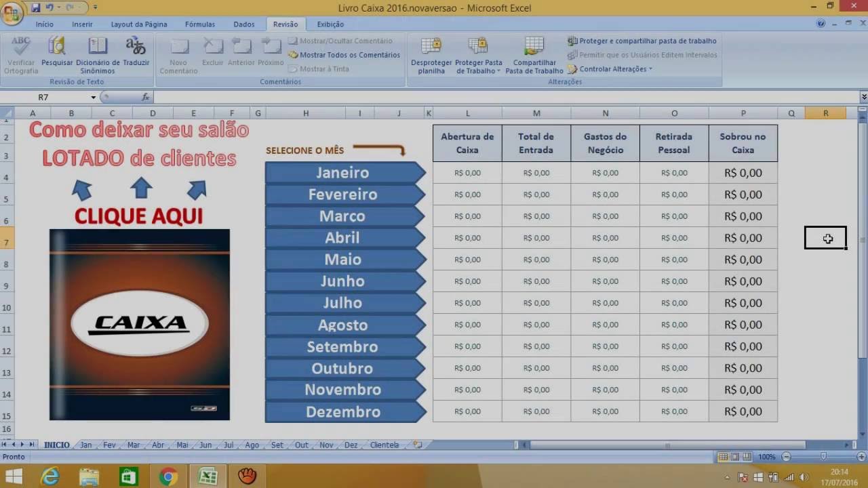Switch to Page Break Preview
Viewport: 868px width, 488px height.
tap(747, 457)
